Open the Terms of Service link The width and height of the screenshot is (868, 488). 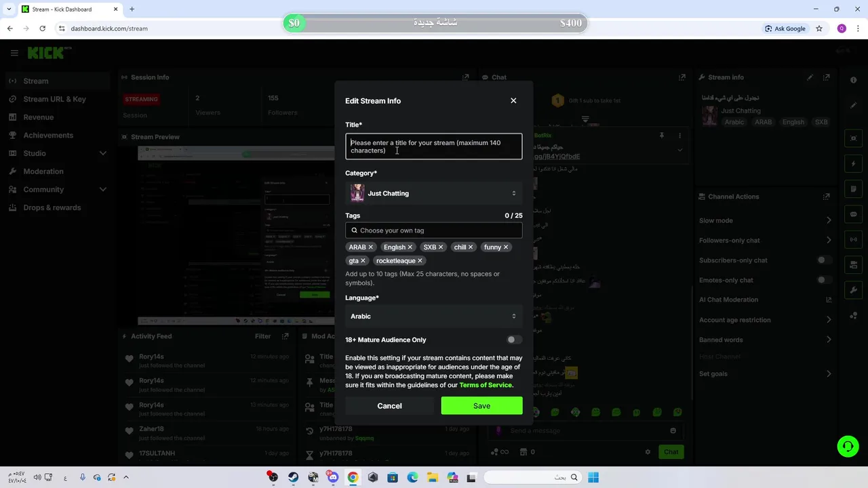486,385
